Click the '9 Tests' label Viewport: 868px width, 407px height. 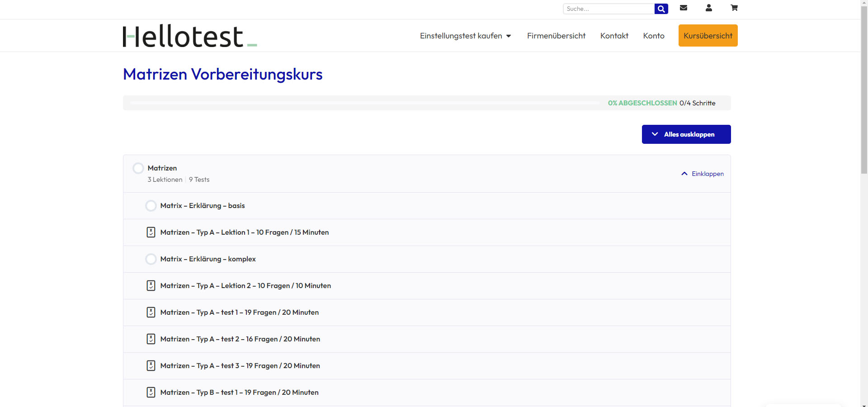(x=199, y=180)
